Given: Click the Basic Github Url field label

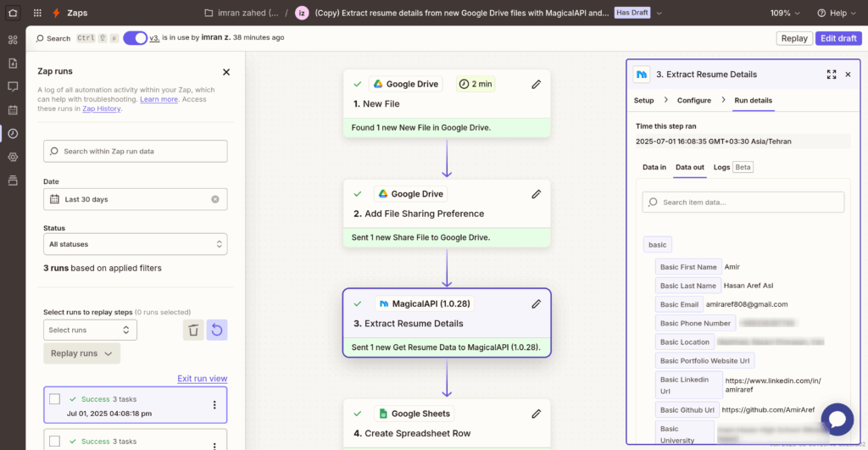Looking at the screenshot, I should point(687,410).
